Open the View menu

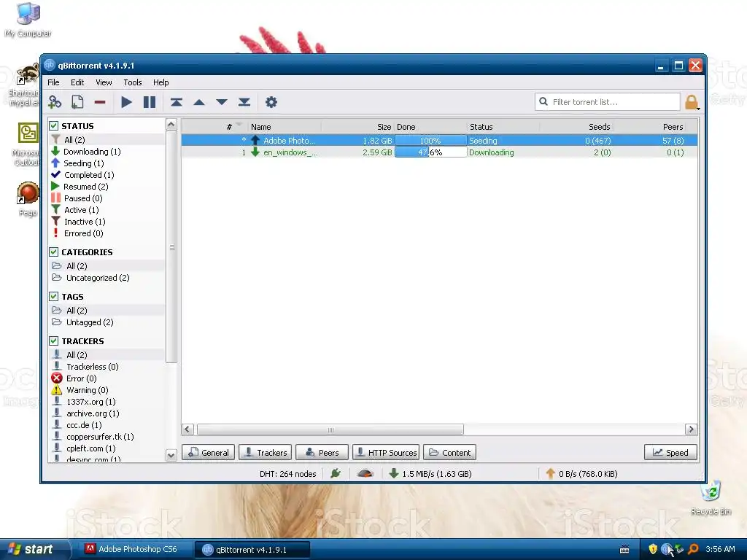click(x=104, y=82)
